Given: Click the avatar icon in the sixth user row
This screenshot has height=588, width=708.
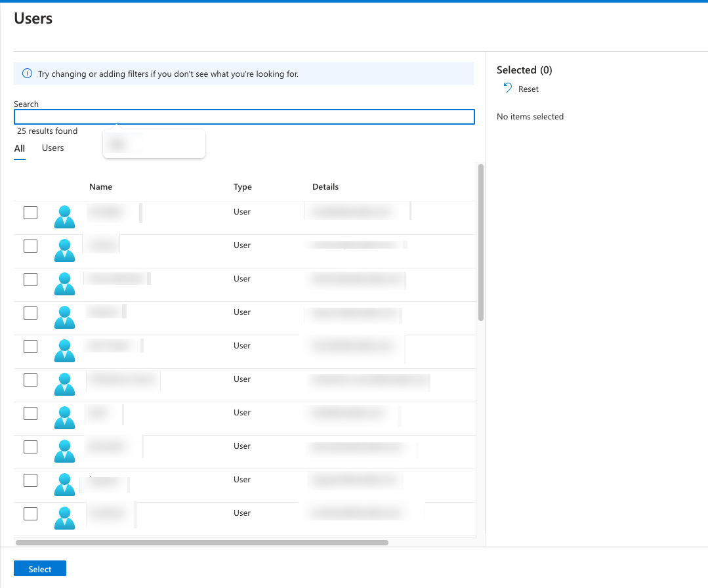Looking at the screenshot, I should [x=64, y=383].
